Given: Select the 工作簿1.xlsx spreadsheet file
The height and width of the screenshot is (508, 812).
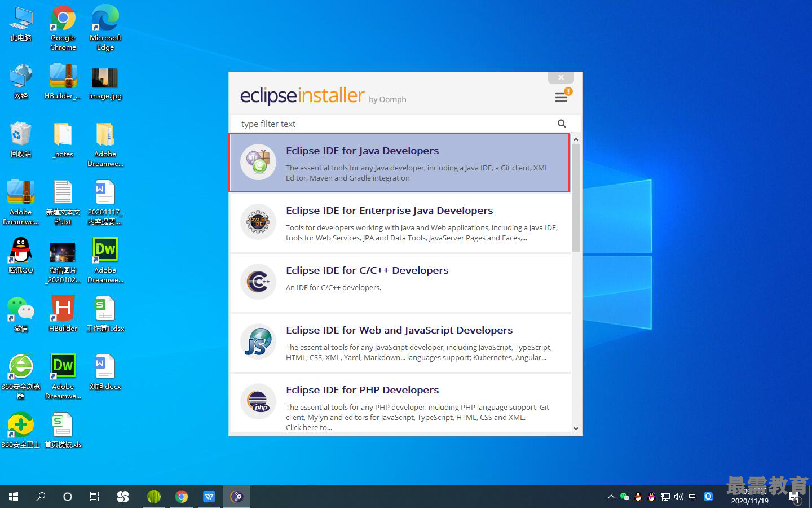Looking at the screenshot, I should pyautogui.click(x=105, y=314).
